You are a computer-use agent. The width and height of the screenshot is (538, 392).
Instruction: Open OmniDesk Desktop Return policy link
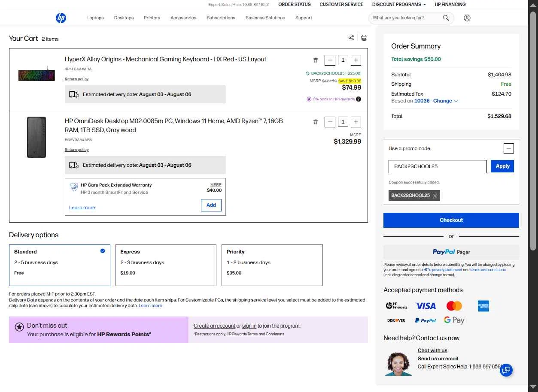pyautogui.click(x=77, y=150)
